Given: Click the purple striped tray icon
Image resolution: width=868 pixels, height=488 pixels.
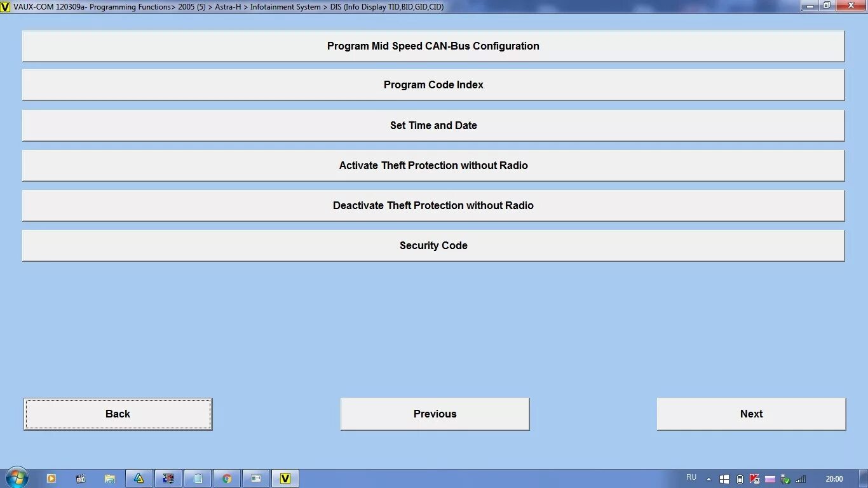Looking at the screenshot, I should point(770,479).
